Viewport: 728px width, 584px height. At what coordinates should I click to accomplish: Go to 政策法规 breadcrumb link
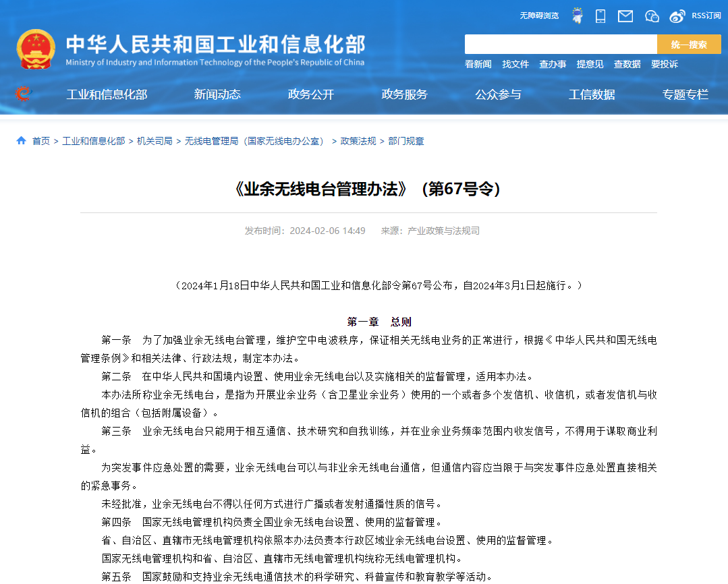(x=358, y=141)
